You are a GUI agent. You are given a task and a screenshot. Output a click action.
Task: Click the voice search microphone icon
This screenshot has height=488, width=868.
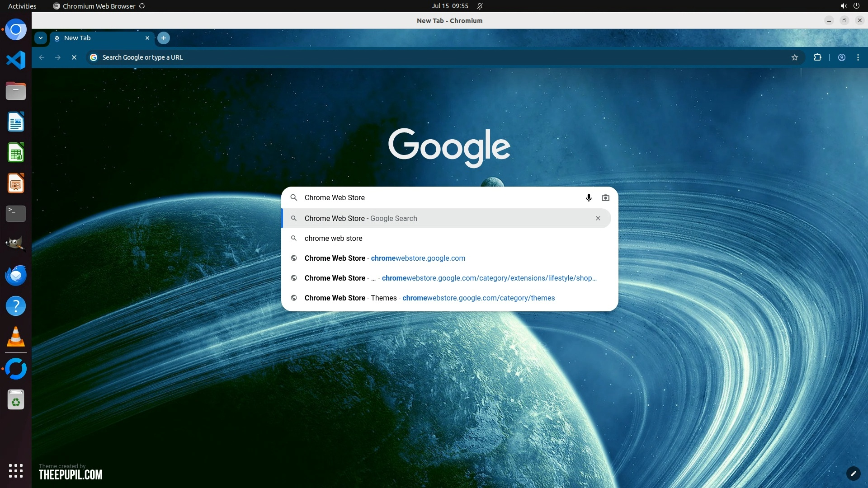click(x=589, y=197)
